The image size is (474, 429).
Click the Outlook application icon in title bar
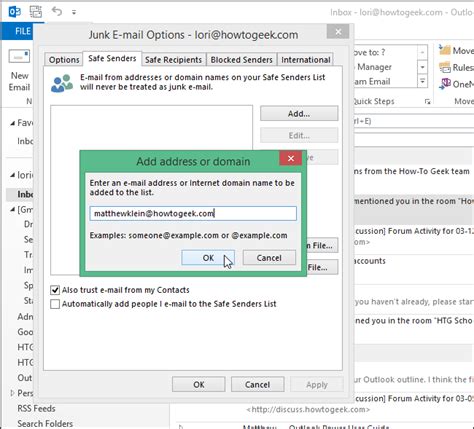pyautogui.click(x=15, y=12)
